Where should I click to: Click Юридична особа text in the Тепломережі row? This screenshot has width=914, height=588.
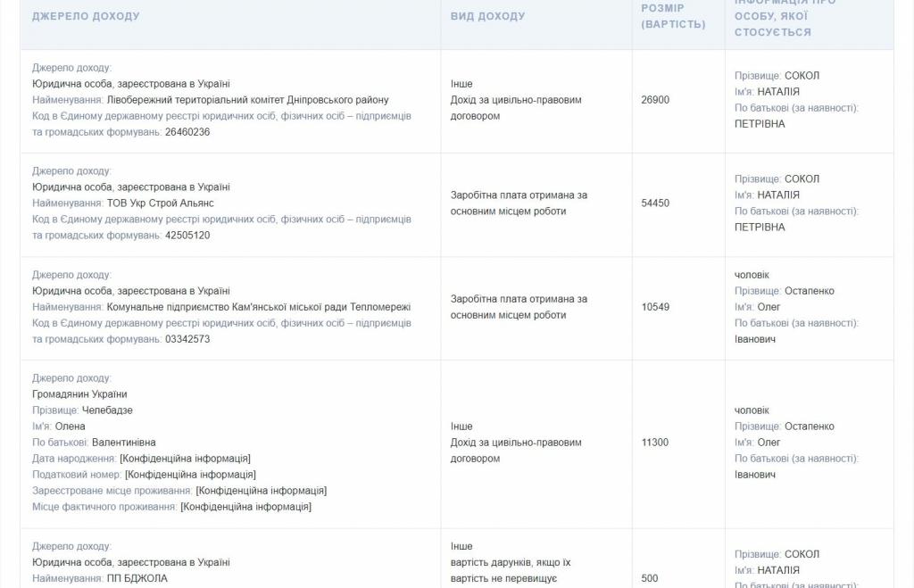coord(131,291)
